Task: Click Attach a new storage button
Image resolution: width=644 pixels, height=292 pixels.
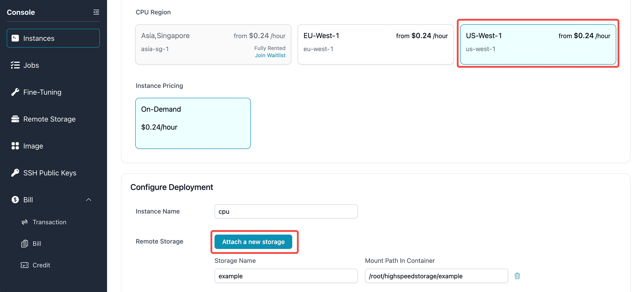Action: click(253, 242)
